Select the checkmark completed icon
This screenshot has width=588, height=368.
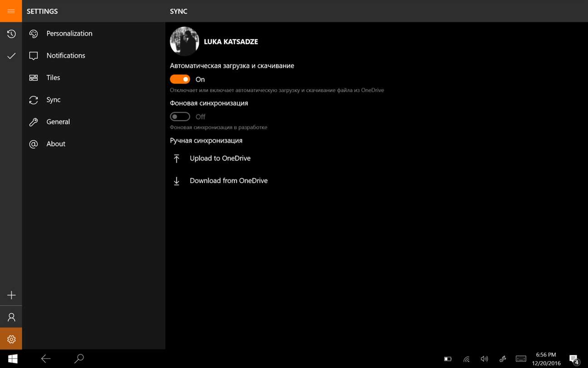click(11, 56)
